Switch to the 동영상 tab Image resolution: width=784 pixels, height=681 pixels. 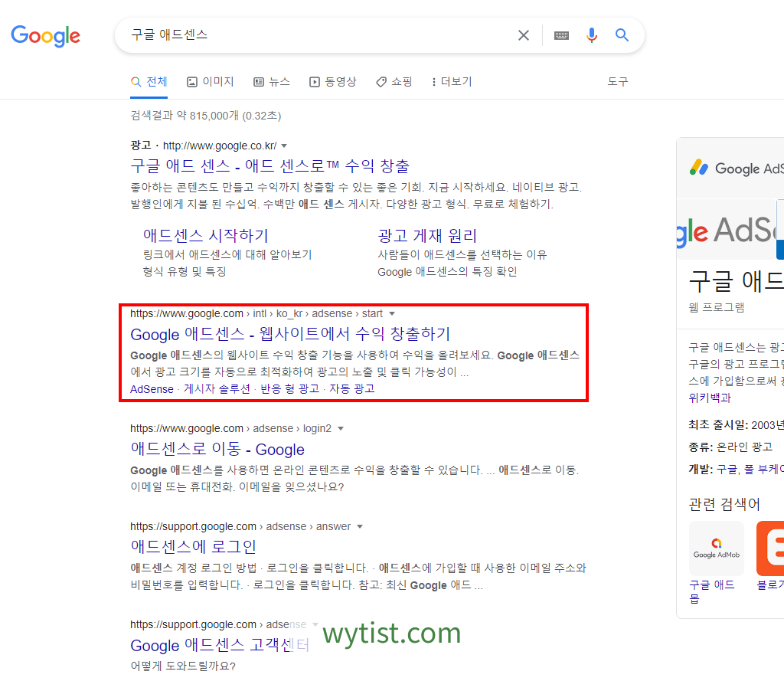pyautogui.click(x=333, y=81)
